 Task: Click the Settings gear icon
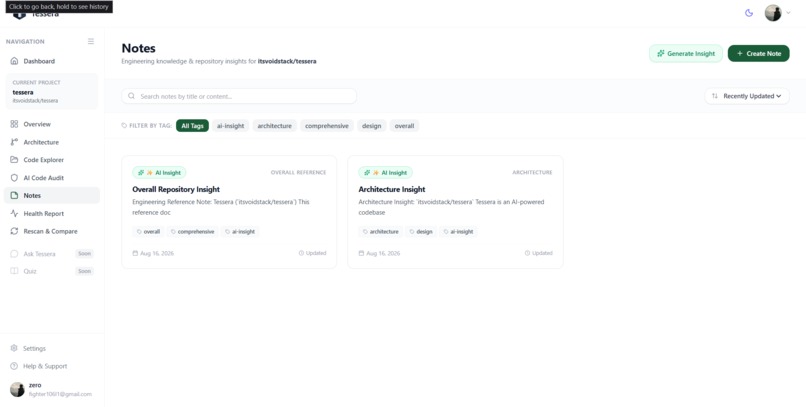pos(14,348)
